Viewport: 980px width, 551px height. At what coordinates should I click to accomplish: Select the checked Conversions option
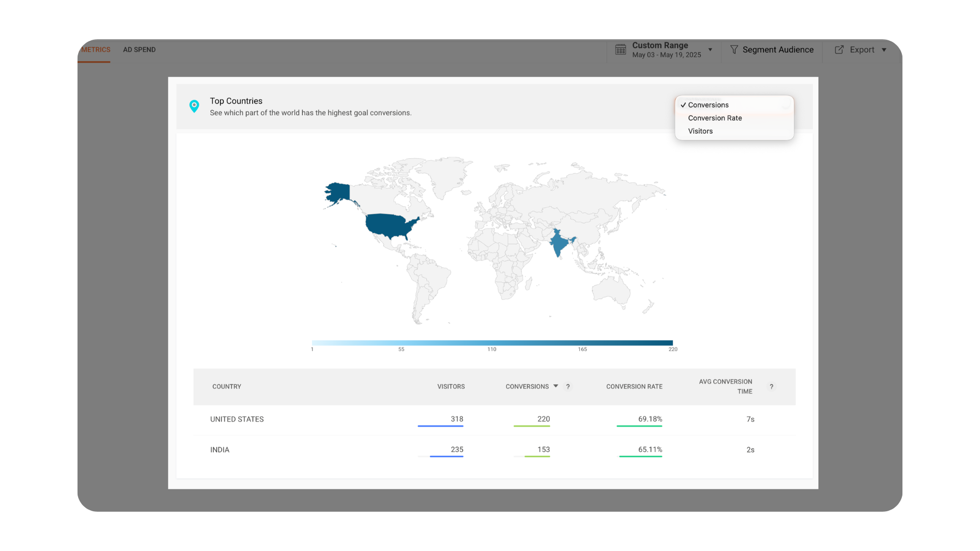click(708, 105)
